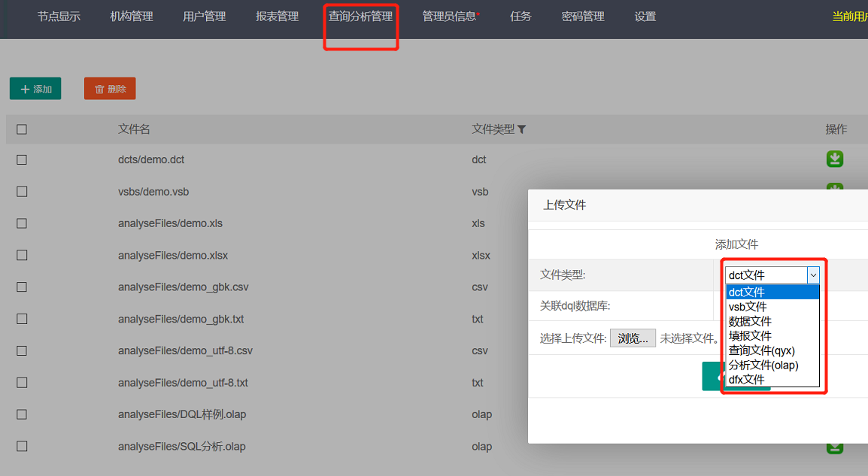This screenshot has width=868, height=476.
Task: Click file name analyseFiles/demo_utf-8.csv
Action: [x=185, y=351]
